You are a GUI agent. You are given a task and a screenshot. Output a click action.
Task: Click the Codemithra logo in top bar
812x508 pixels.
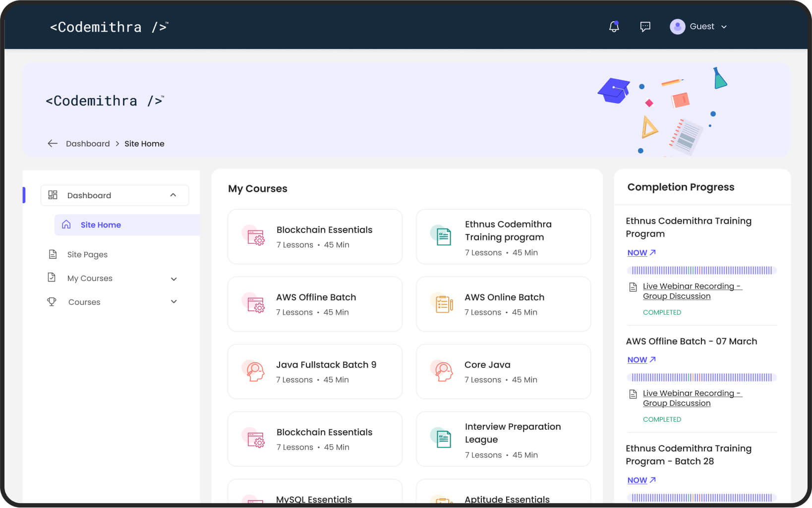[x=109, y=27]
